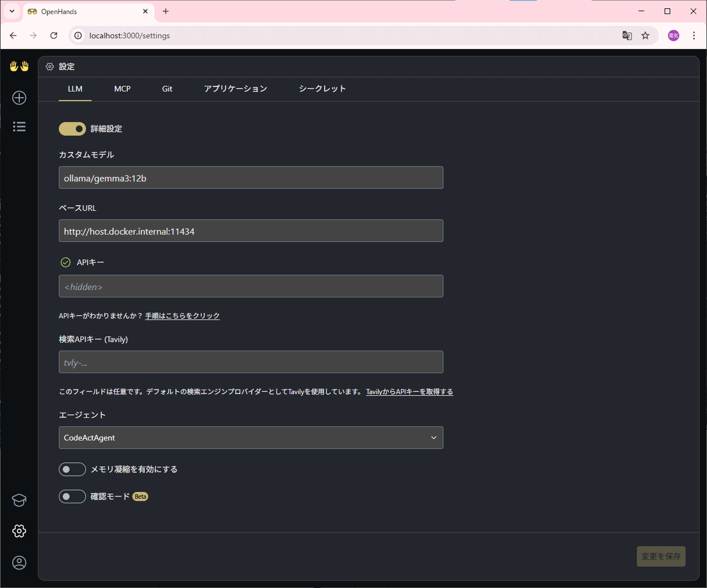Click inside the カスタムモデル input field
This screenshot has height=588, width=707.
coord(250,177)
